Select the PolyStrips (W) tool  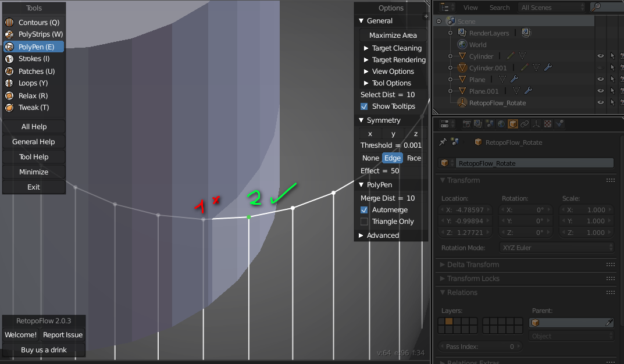click(34, 35)
